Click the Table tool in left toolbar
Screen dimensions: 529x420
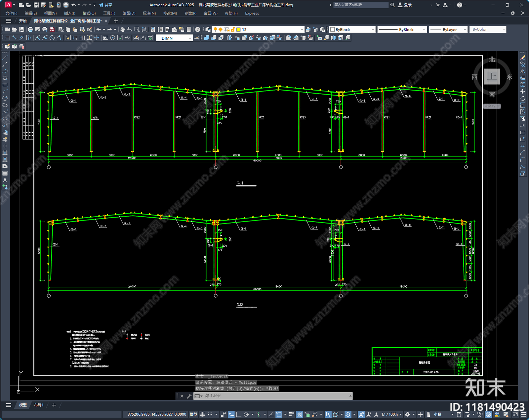[5, 173]
